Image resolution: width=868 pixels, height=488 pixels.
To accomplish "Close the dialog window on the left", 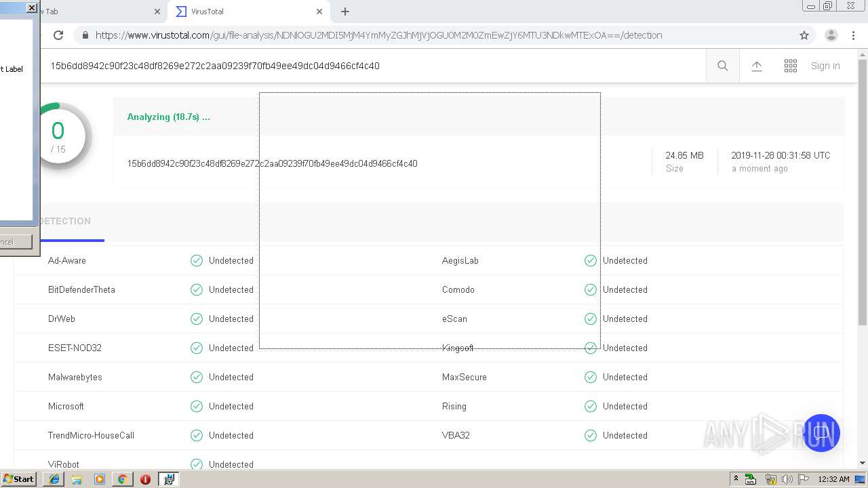I will [x=31, y=8].
